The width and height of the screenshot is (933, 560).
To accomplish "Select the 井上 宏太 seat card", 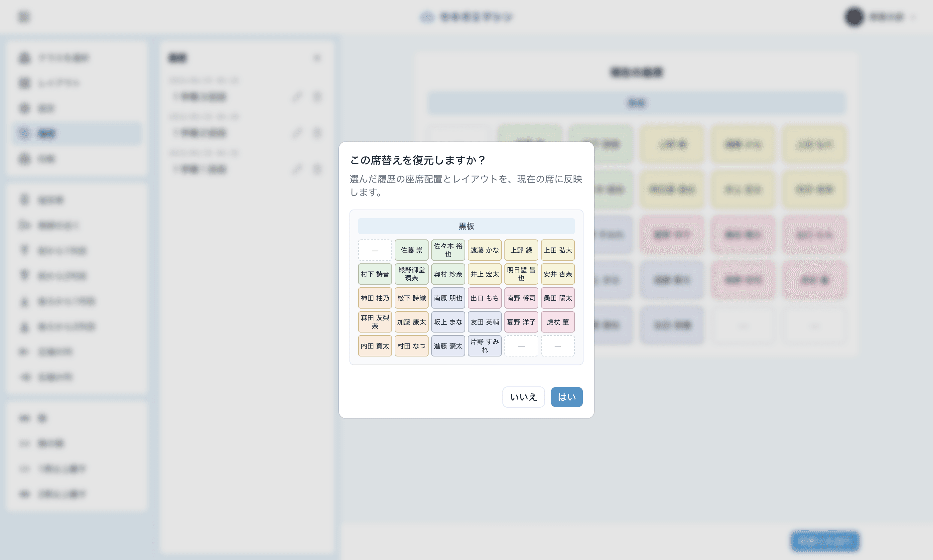I will [x=484, y=274].
